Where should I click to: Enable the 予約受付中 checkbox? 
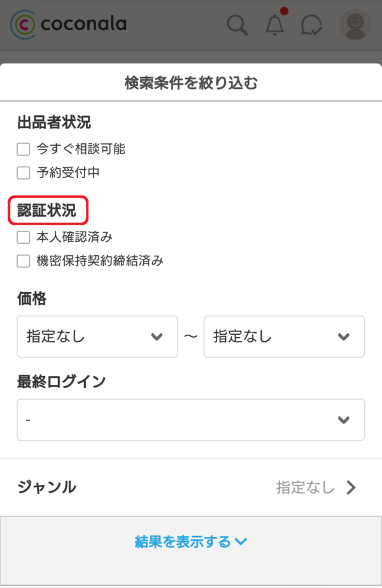tap(24, 172)
